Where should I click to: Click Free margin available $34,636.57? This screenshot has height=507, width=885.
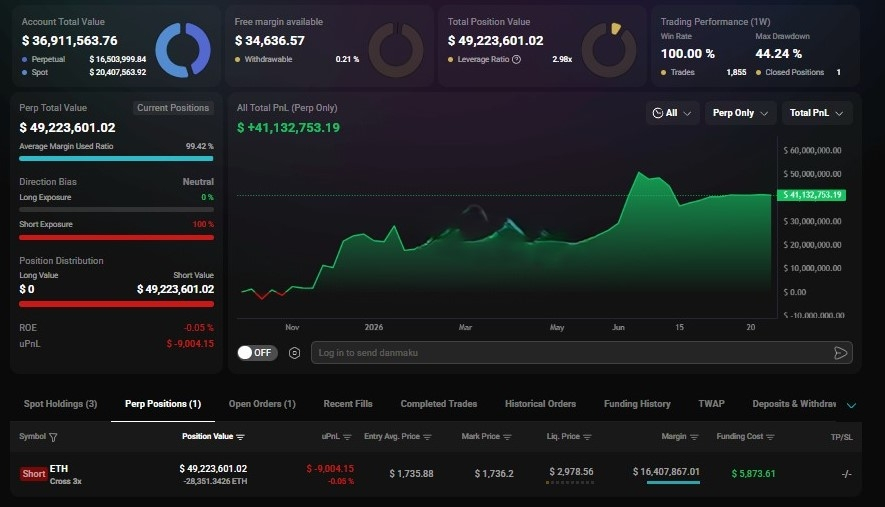coord(269,41)
